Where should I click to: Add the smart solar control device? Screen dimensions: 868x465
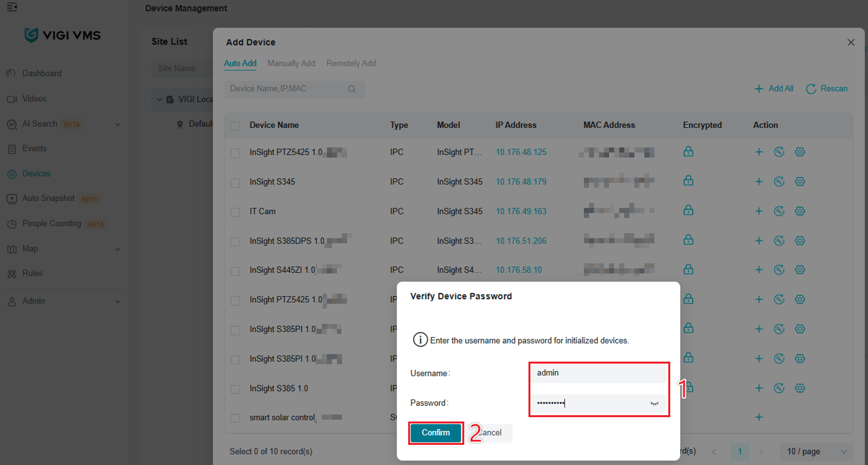pyautogui.click(x=758, y=417)
